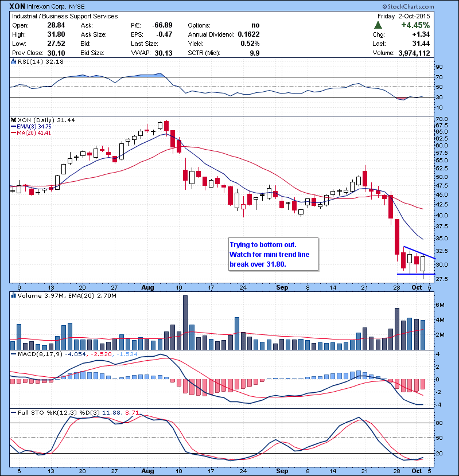Click the Open value 28.84
This screenshot has width=459, height=476.
56,25
